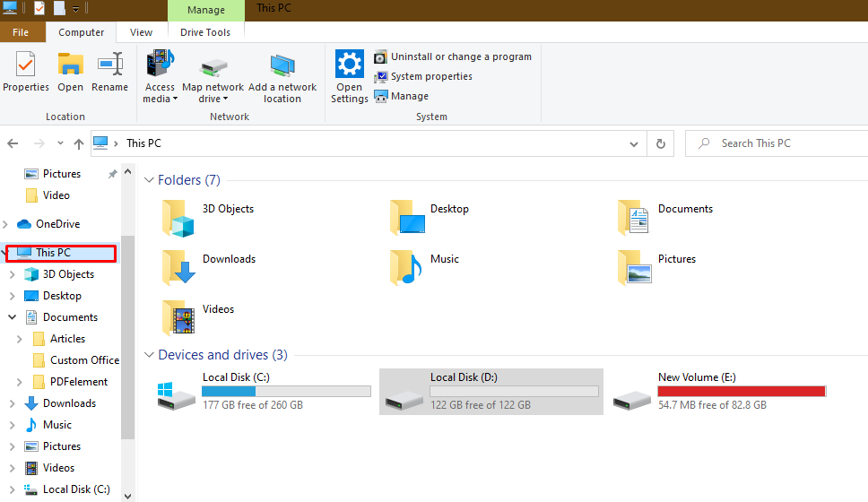Click the Up directory arrow
Image resolution: width=868 pixels, height=502 pixels.
(x=79, y=143)
